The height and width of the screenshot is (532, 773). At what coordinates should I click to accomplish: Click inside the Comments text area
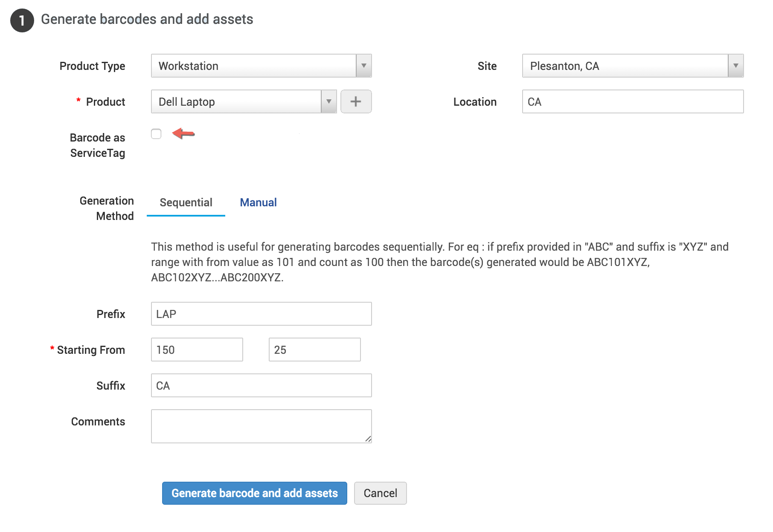pyautogui.click(x=261, y=426)
